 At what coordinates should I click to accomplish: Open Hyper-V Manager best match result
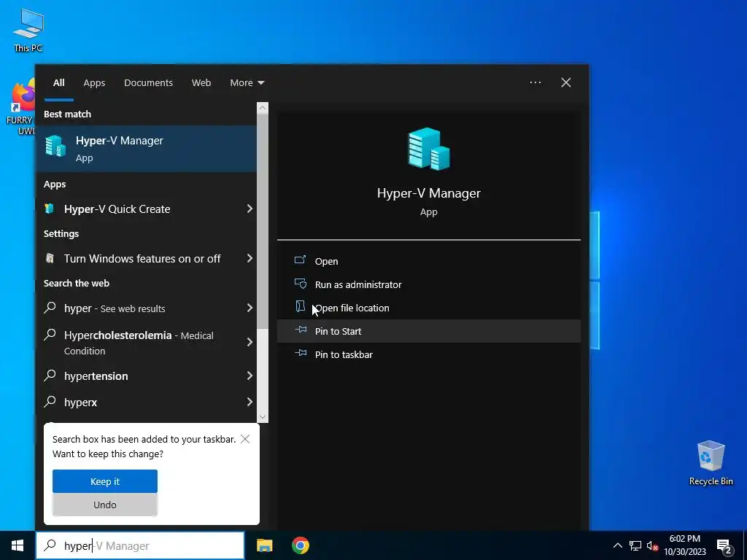point(146,149)
